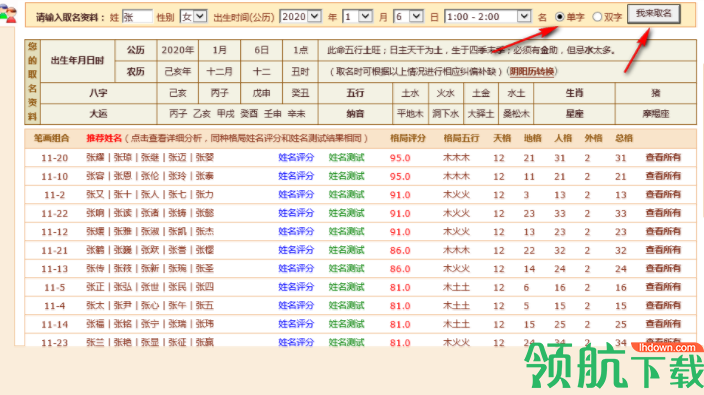Click 查看所有 in the 11-4 row
The height and width of the screenshot is (395, 704).
tap(663, 306)
